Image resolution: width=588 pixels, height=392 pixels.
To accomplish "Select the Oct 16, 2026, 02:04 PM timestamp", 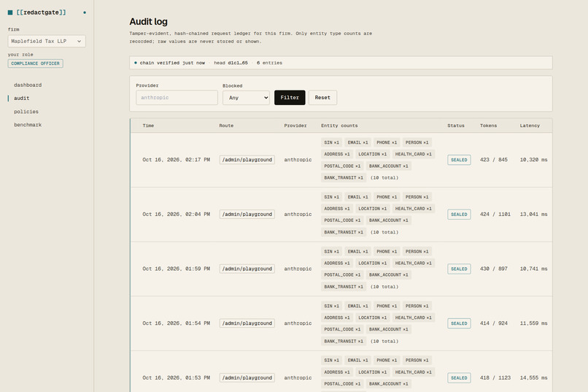I will coord(177,214).
